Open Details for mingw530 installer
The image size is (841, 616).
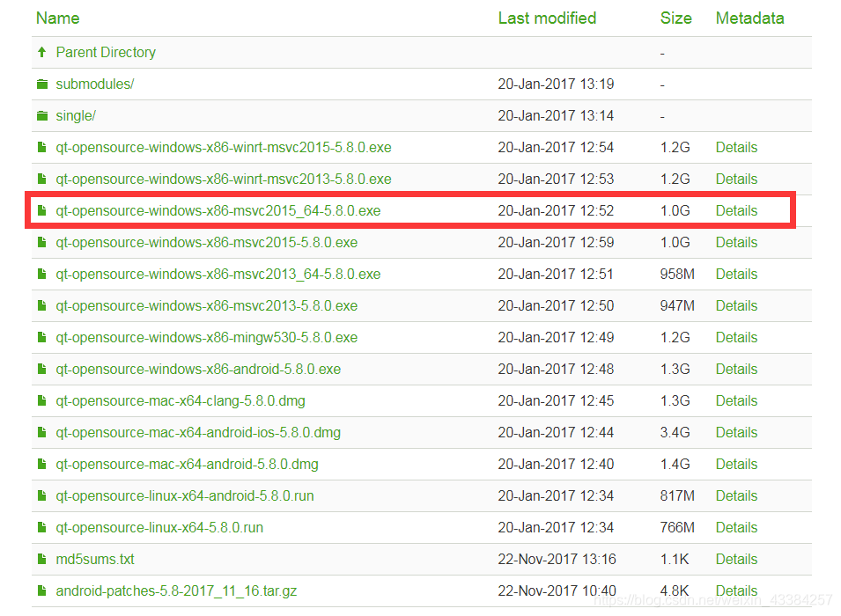(736, 337)
